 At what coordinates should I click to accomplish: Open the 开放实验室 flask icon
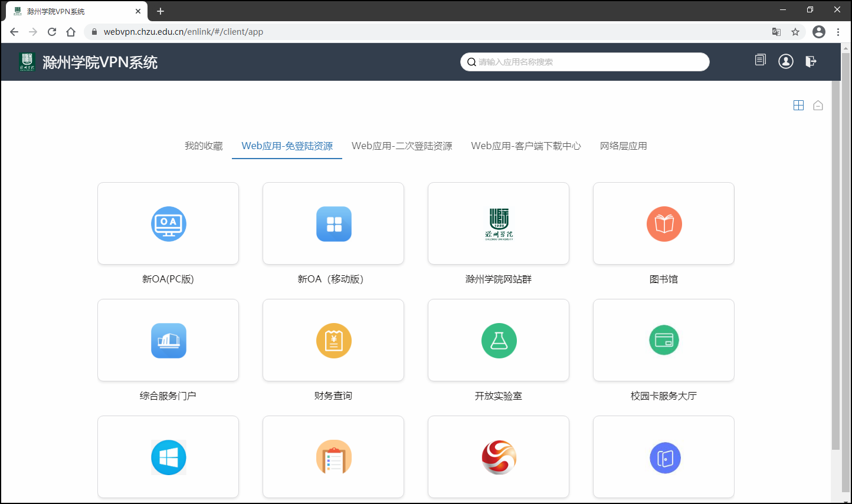pyautogui.click(x=499, y=341)
